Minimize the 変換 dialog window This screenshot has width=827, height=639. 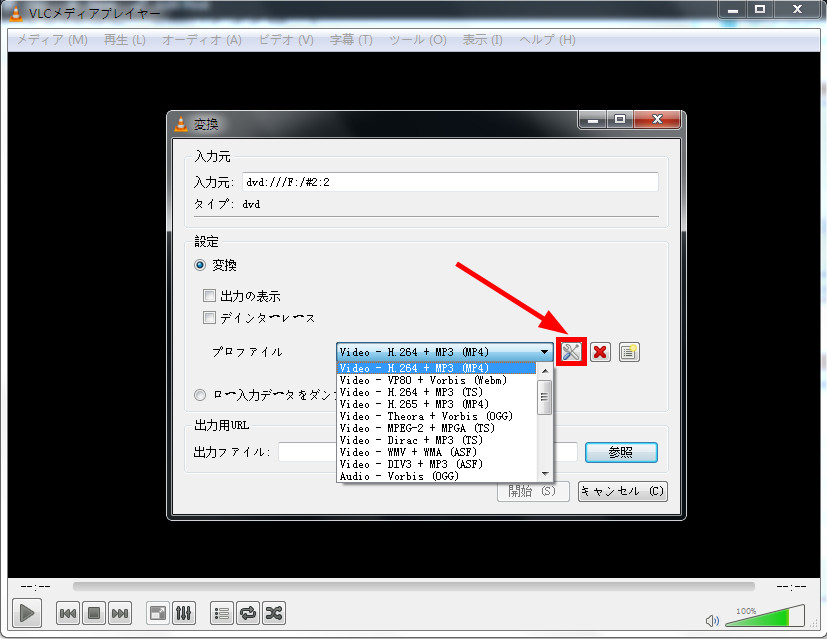click(x=593, y=119)
